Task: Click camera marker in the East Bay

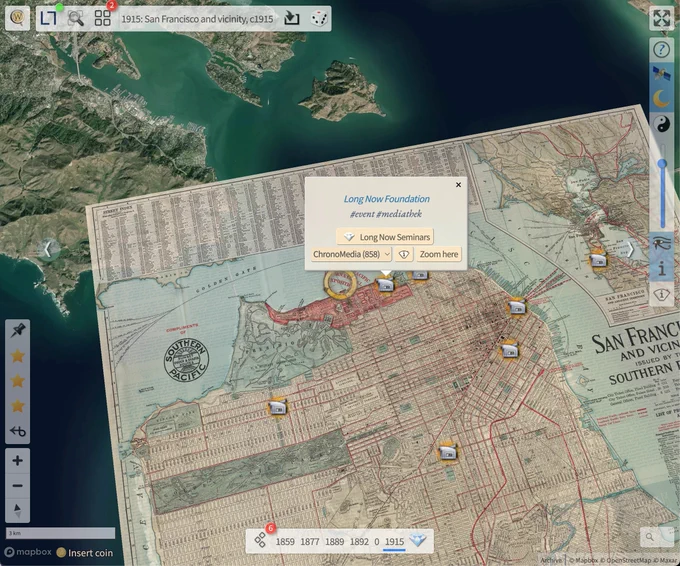Action: pyautogui.click(x=598, y=260)
